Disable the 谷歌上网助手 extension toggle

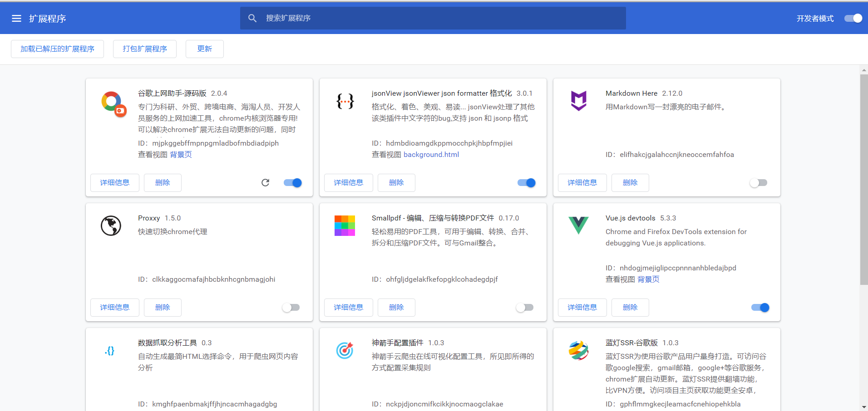[x=293, y=183]
